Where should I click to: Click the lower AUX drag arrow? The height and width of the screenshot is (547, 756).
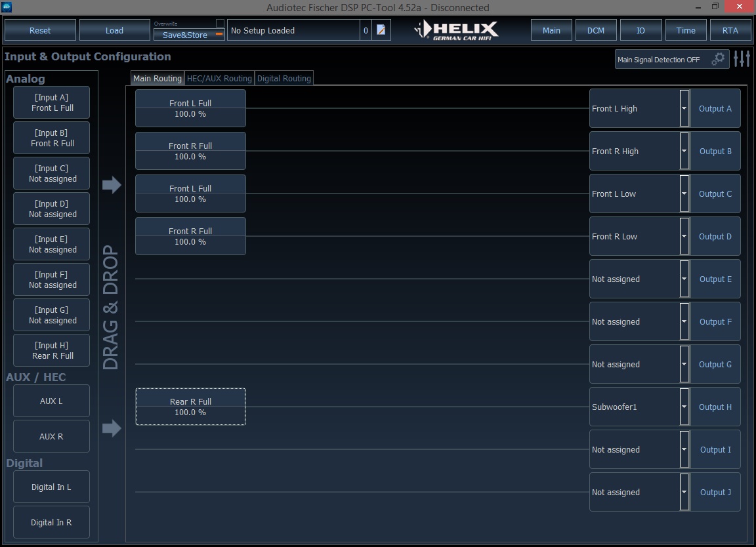[x=112, y=428]
